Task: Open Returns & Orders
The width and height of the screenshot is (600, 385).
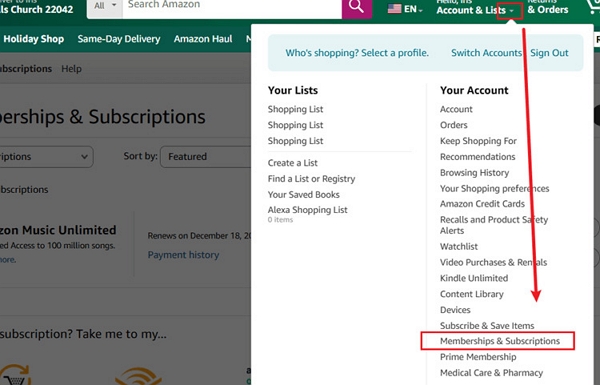Action: pos(548,7)
